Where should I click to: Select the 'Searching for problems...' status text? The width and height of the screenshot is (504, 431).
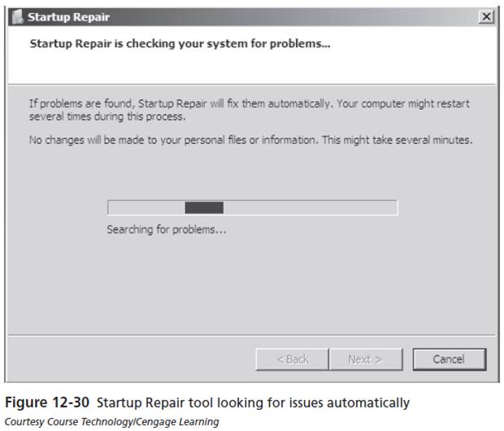(167, 229)
